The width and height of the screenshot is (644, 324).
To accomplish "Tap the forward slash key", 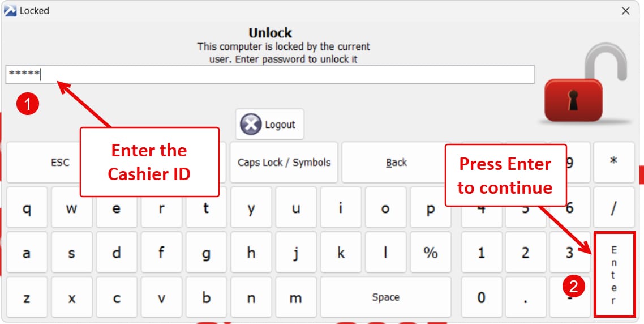I will click(x=613, y=208).
